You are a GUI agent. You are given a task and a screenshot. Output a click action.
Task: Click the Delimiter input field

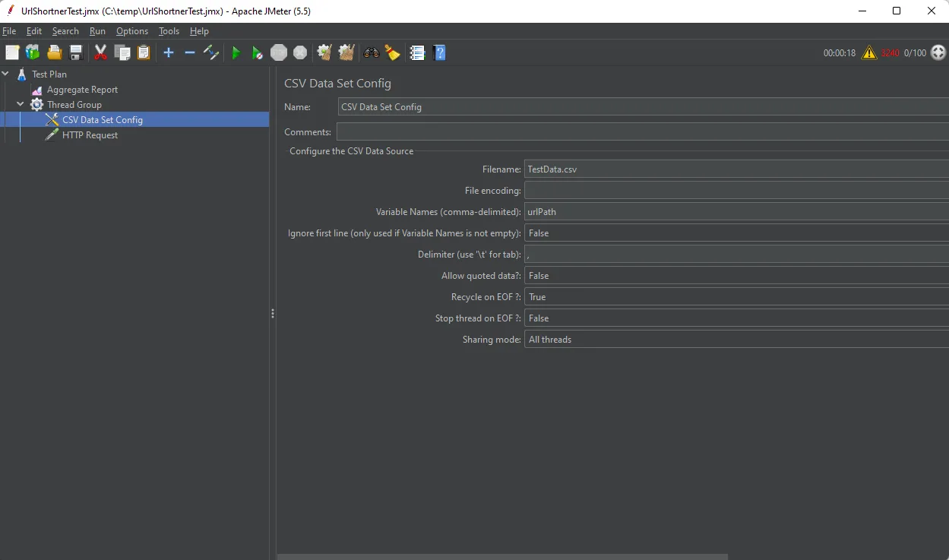(736, 255)
